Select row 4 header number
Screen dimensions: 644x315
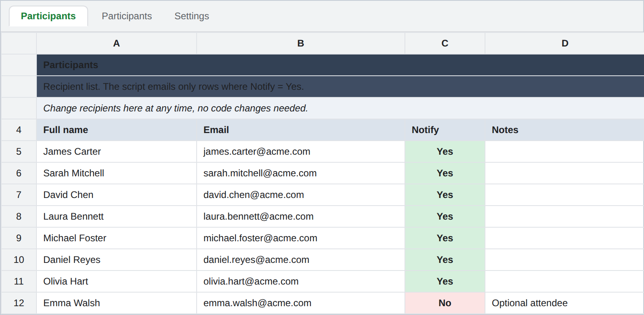coord(19,130)
